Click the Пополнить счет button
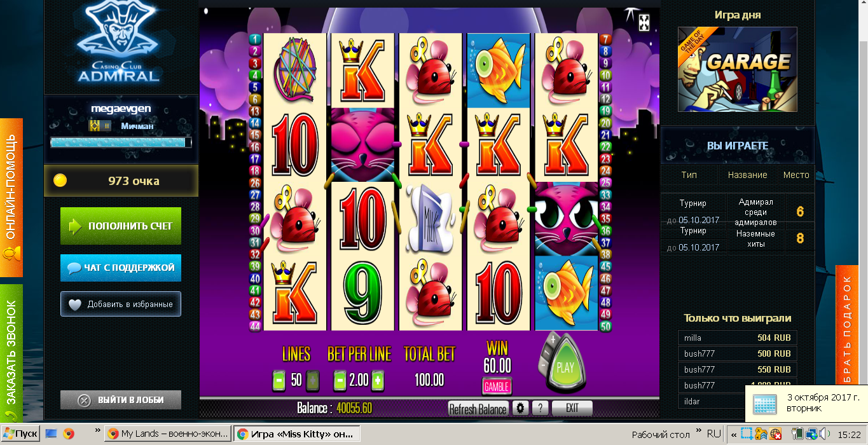This screenshot has height=445, width=868. click(x=121, y=226)
